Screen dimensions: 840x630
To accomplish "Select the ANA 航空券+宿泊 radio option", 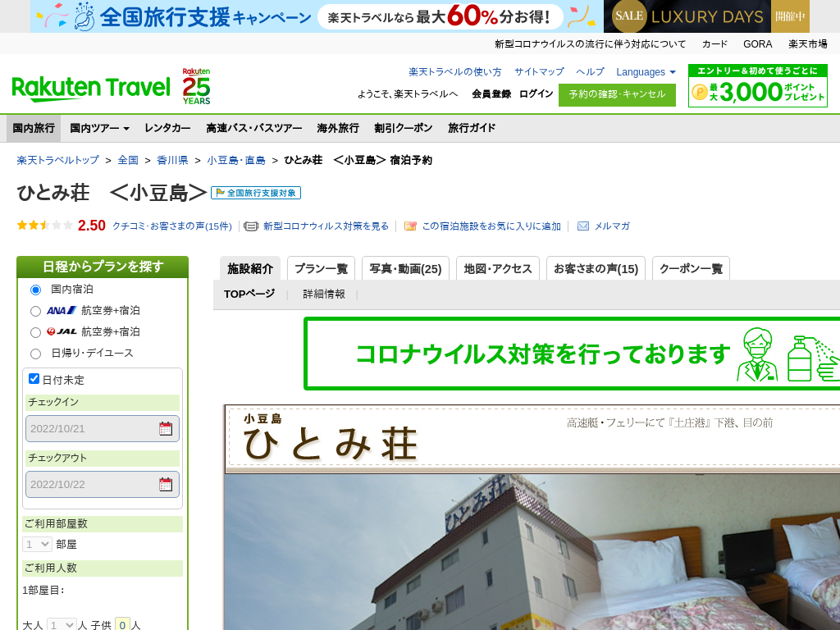I will coord(35,311).
